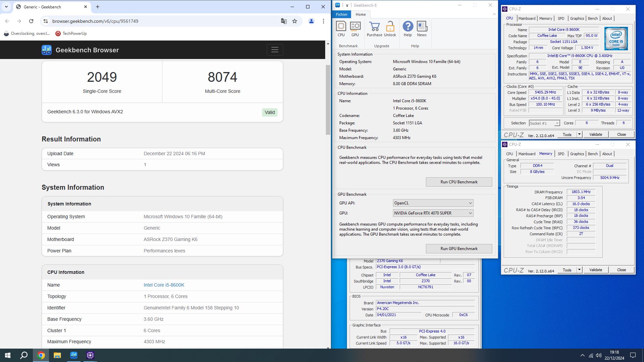Screen dimensions: 644x362
Task: Click the Geekbench taskbar icon
Action: 74,355
